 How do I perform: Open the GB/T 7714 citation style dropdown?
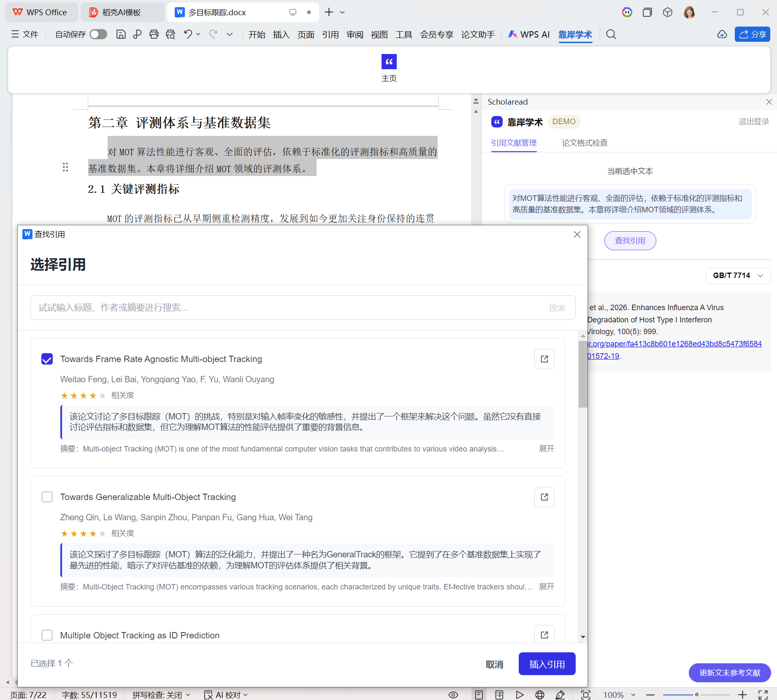pos(738,276)
